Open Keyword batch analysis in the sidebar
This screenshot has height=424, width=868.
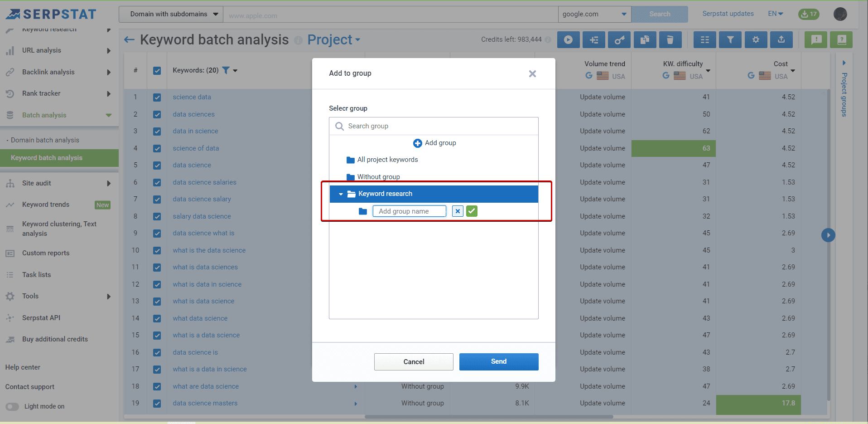(47, 158)
